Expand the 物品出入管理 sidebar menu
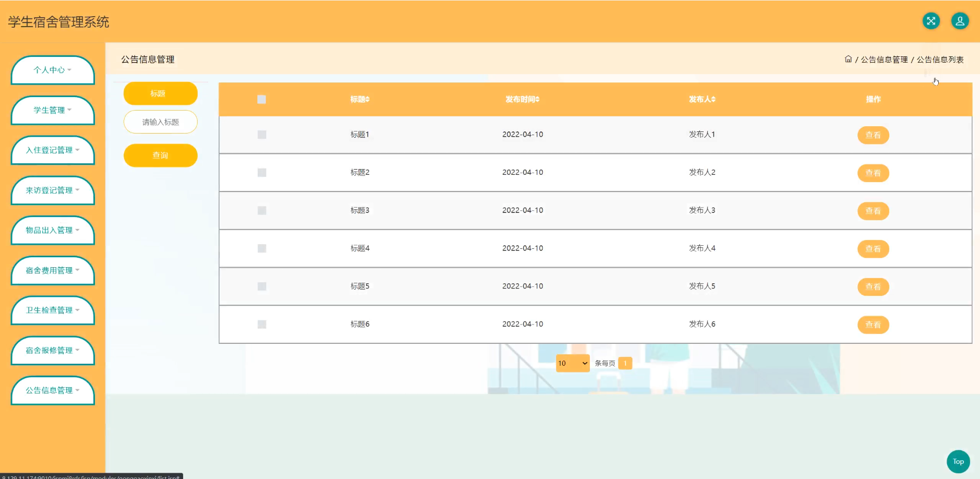This screenshot has height=479, width=980. 53,230
